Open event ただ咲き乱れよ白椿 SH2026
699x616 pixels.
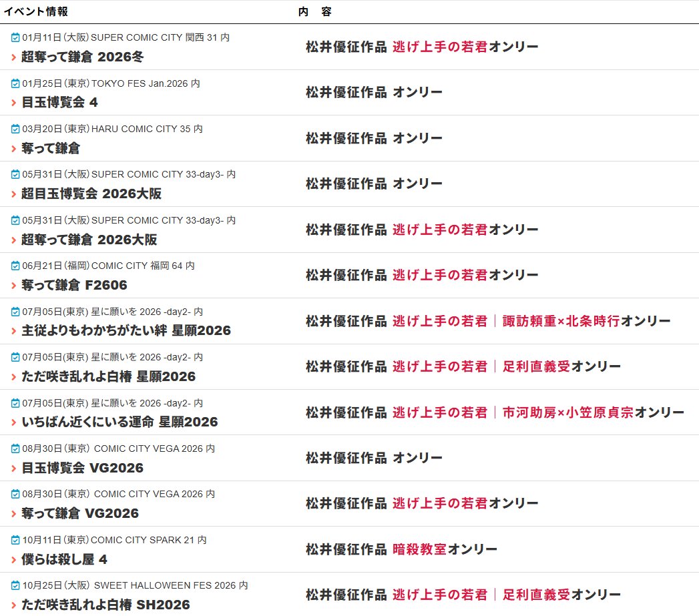[x=105, y=605]
